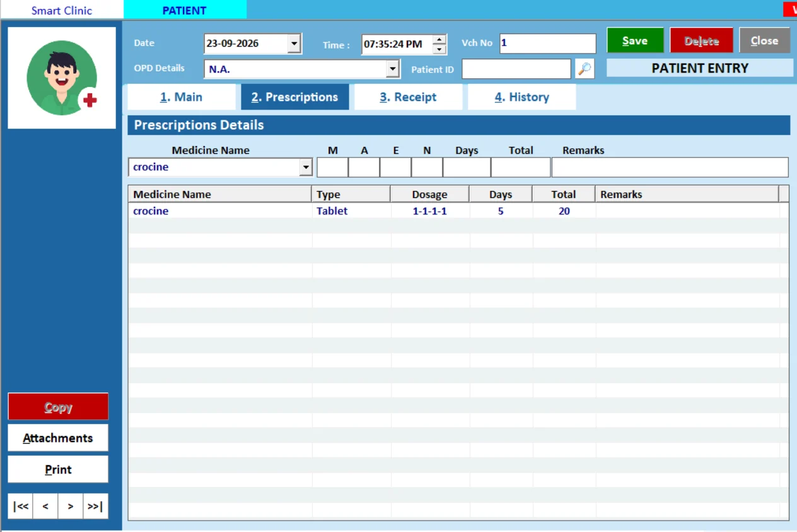This screenshot has width=797, height=532.
Task: Open the Medicine Name combo box arrow
Action: coord(306,167)
